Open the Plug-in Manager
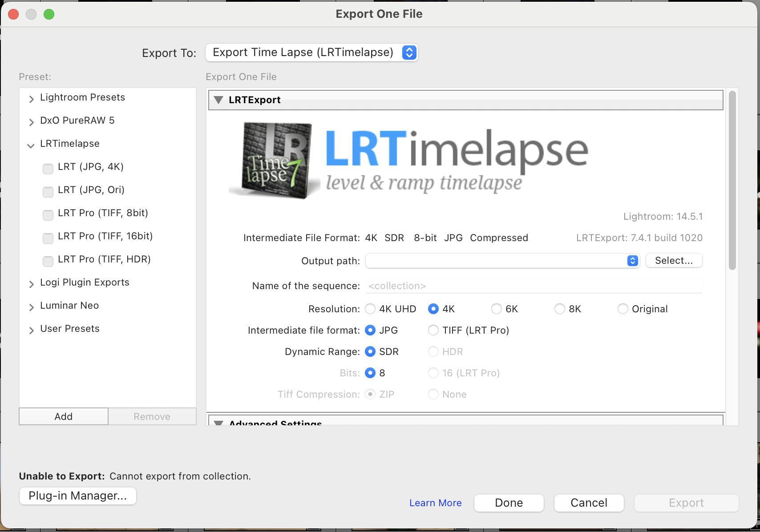The image size is (760, 532). (78, 496)
